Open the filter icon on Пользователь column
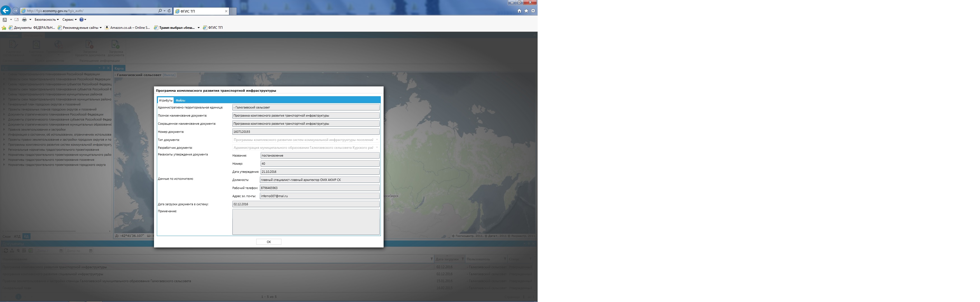 click(505, 259)
